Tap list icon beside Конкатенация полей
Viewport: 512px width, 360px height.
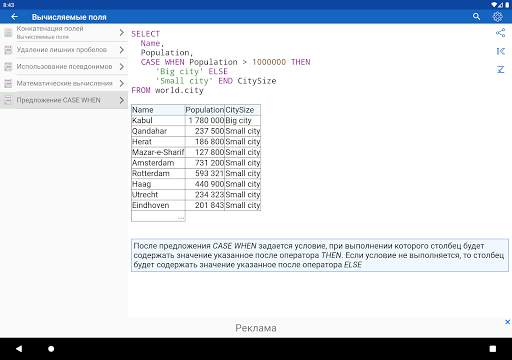[x=8, y=33]
